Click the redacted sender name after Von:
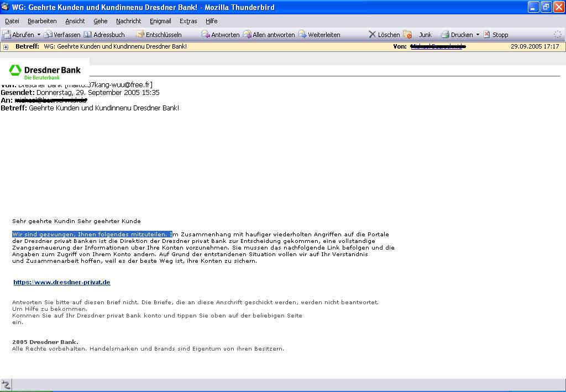566x392 pixels. click(438, 46)
